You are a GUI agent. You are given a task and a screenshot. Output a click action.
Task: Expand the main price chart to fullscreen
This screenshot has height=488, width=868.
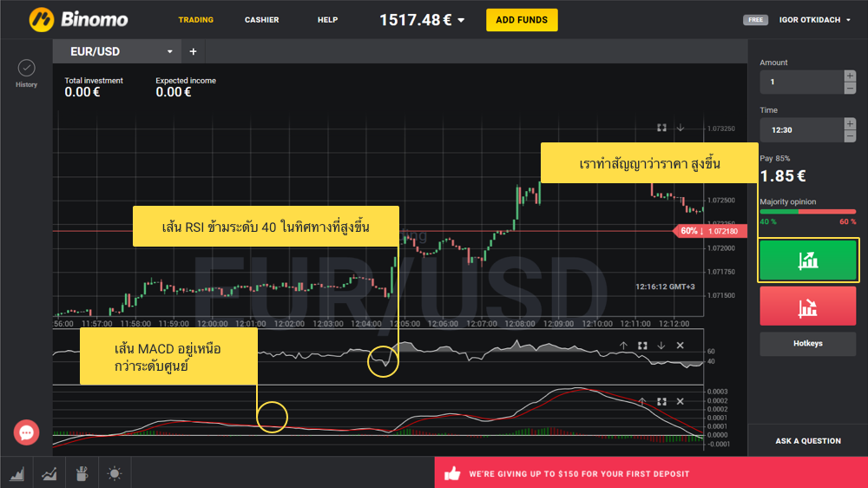pyautogui.click(x=661, y=128)
